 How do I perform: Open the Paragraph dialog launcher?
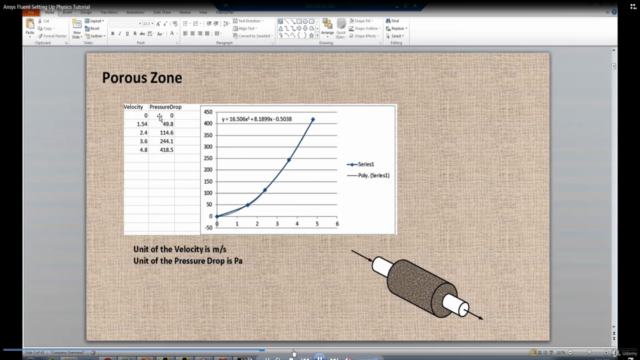[x=273, y=43]
